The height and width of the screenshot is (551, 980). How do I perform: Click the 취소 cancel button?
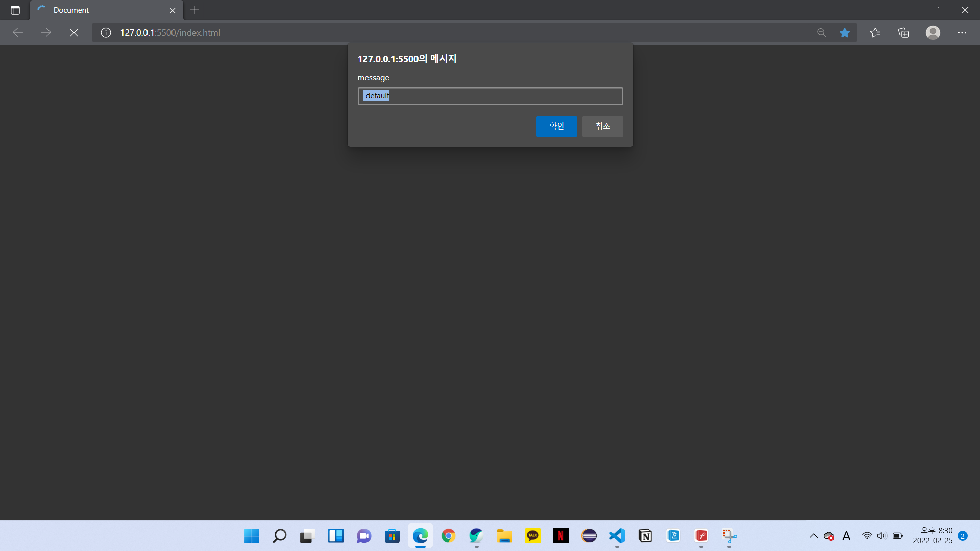pos(602,126)
